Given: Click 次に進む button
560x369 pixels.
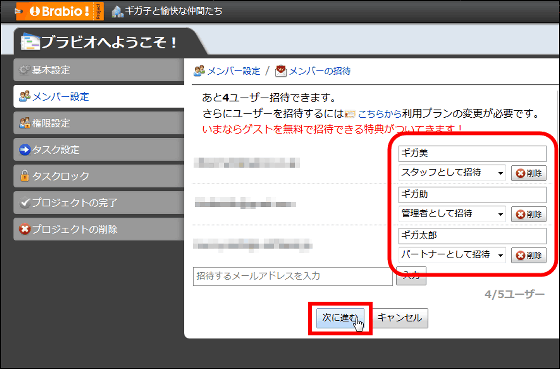Looking at the screenshot, I should (x=340, y=318).
